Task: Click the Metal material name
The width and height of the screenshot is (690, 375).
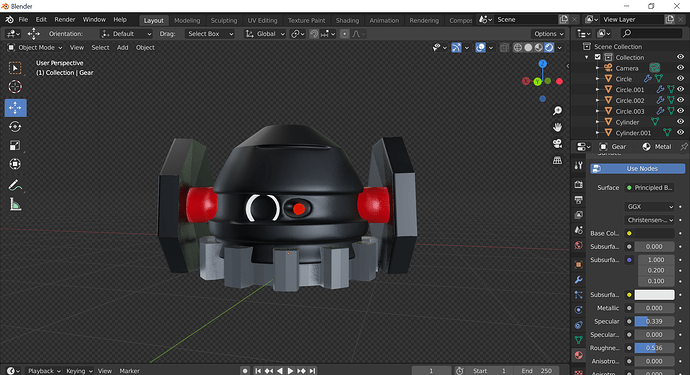Action: [663, 147]
